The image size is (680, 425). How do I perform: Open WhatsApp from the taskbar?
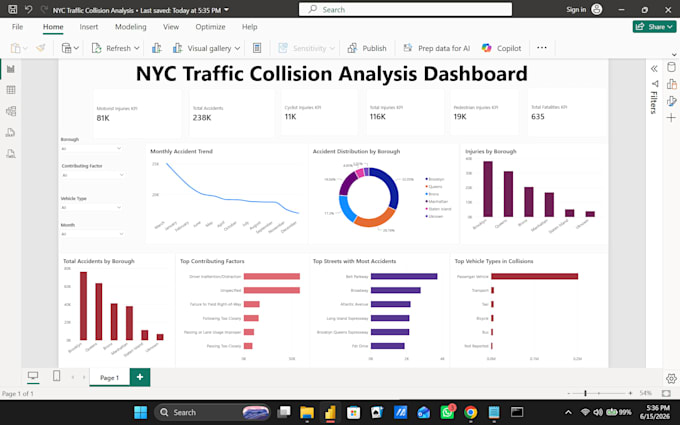447,412
